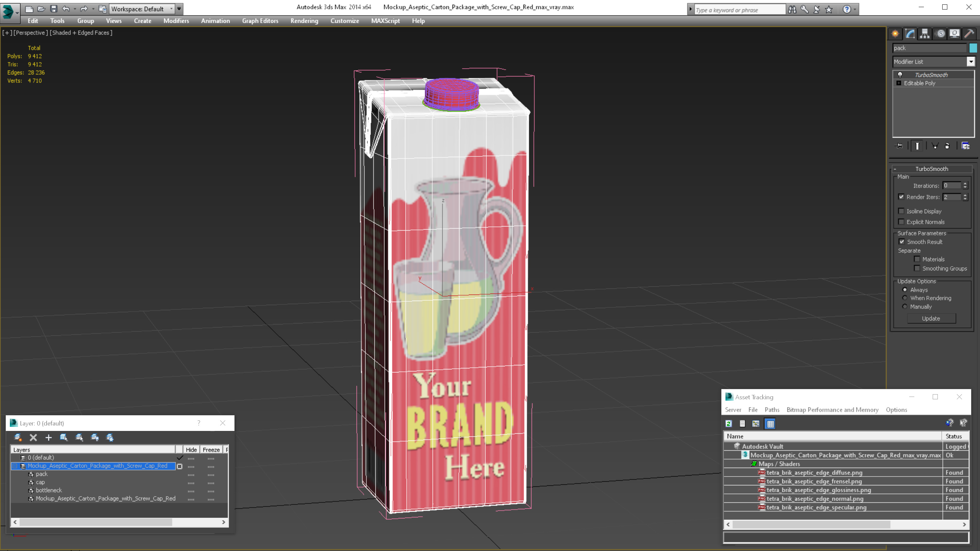Click the Table View icon in Asset Tracking
Image resolution: width=980 pixels, height=551 pixels.
tap(770, 423)
